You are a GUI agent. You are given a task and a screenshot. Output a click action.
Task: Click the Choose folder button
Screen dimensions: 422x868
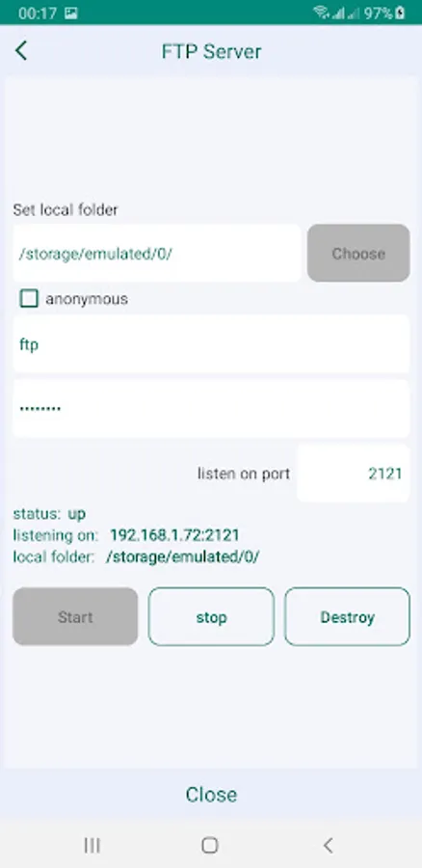coord(358,253)
